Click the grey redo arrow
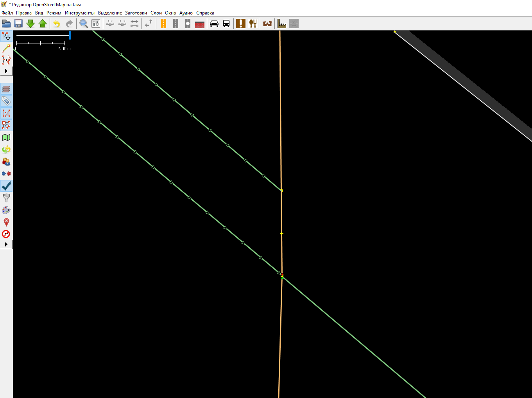 69,23
